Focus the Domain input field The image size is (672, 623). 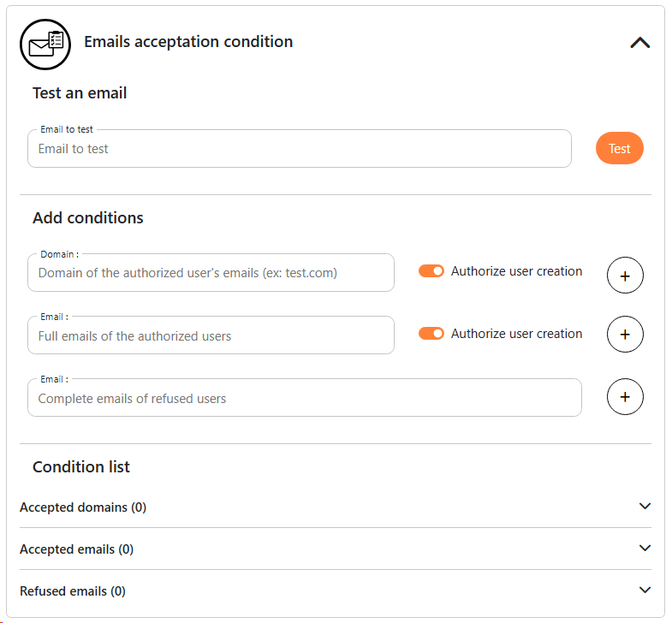click(211, 273)
